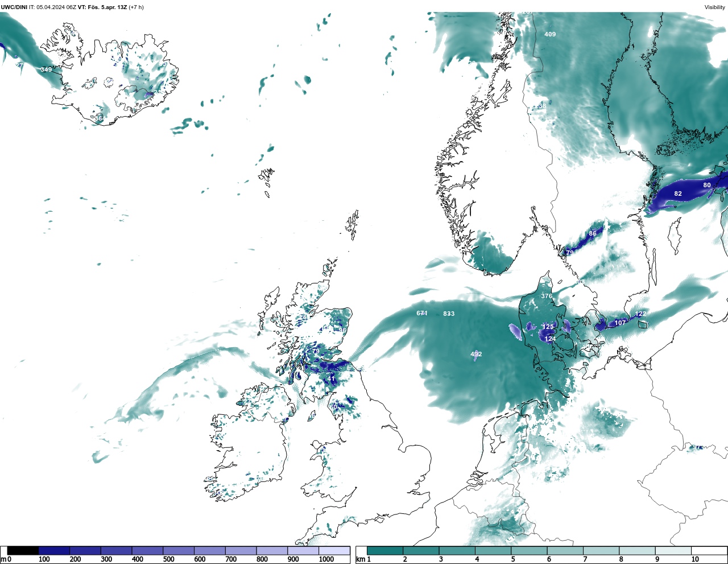728x564 pixels.
Task: Click the '86' value over western Sweden
Action: point(593,233)
